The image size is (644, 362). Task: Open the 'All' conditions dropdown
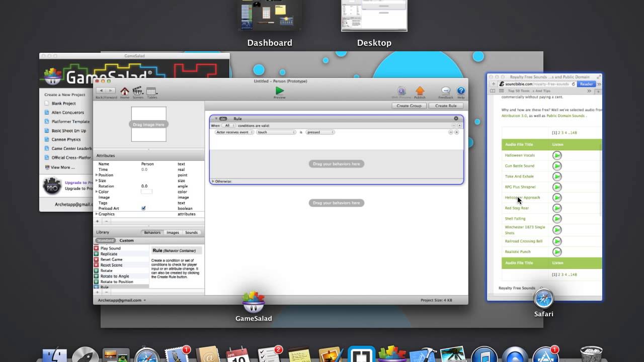(229, 125)
